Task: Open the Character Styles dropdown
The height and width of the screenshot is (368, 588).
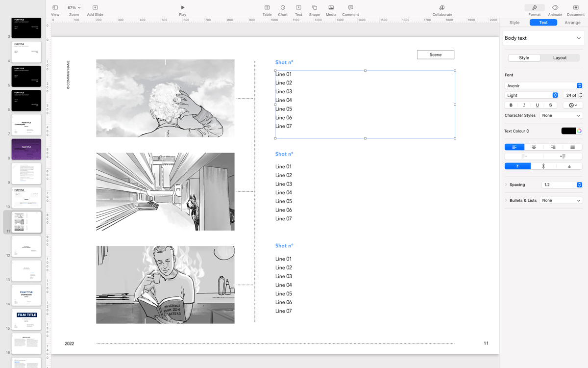Action: pos(561,116)
